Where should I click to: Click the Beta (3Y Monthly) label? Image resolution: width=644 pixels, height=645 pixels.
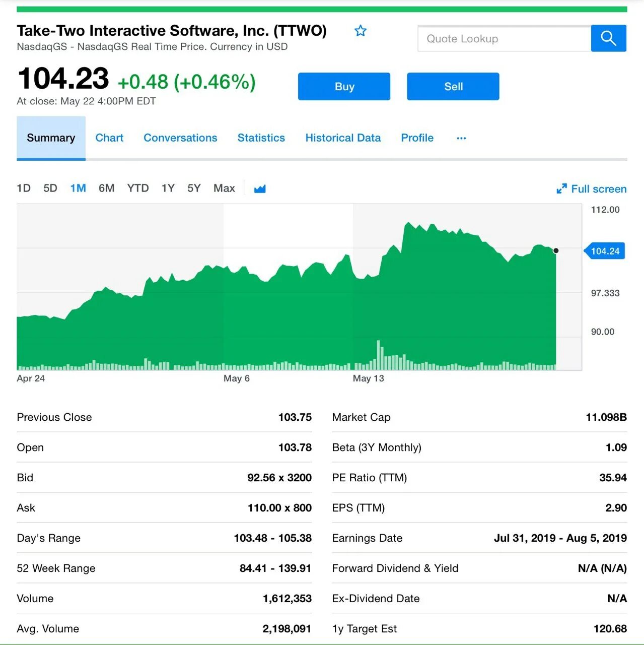pyautogui.click(x=377, y=447)
